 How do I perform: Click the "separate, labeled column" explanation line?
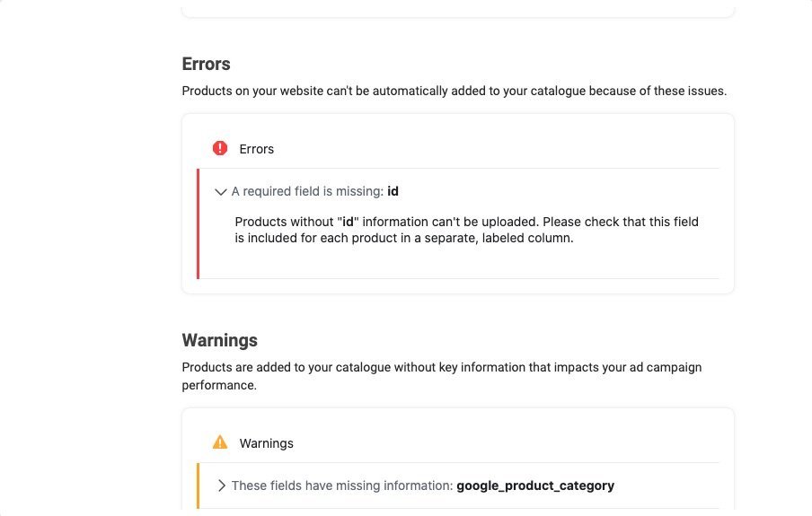pos(404,238)
